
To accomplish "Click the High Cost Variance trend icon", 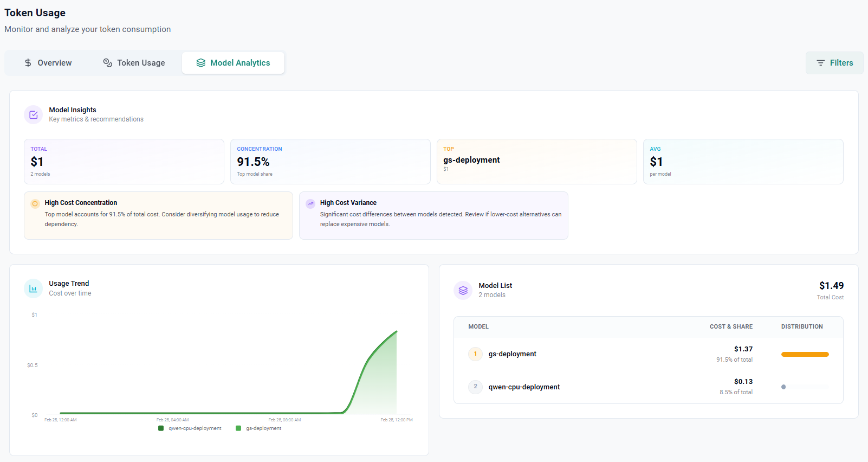I will coord(310,204).
